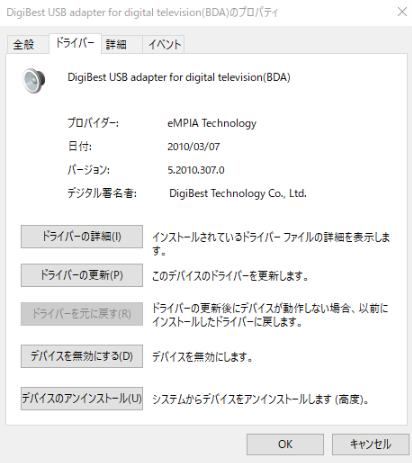Screen dimensions: 412x463
Task: Click description このデバイスのドライバーを更新します。
Action: click(x=230, y=276)
